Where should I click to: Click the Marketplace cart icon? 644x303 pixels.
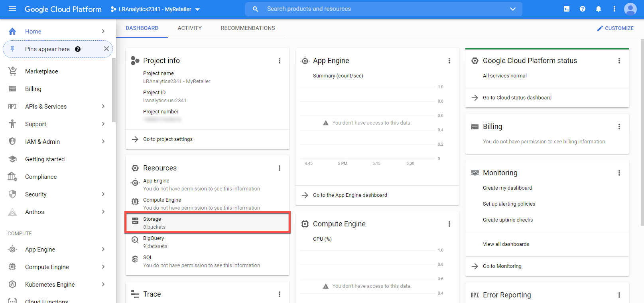(12, 71)
